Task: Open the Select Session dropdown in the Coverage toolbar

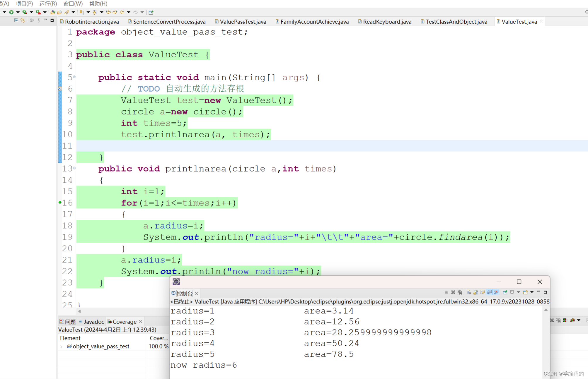Action: [579, 320]
